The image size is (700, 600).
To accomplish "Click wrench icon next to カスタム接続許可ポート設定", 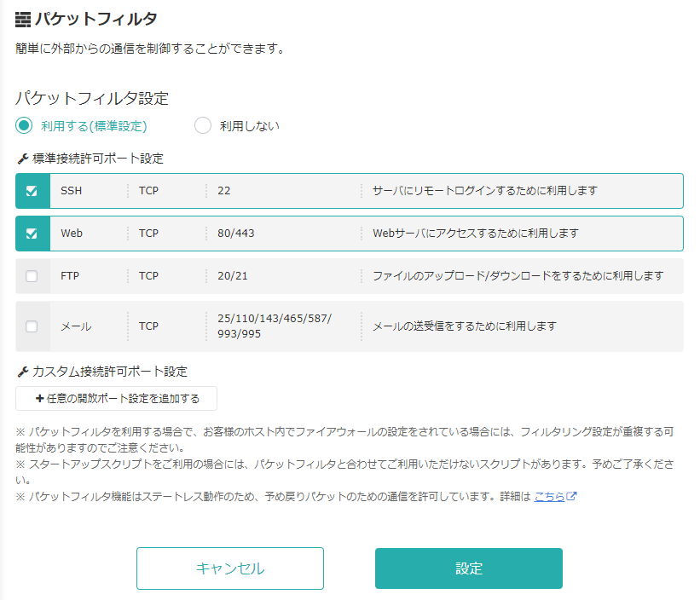I will [23, 372].
